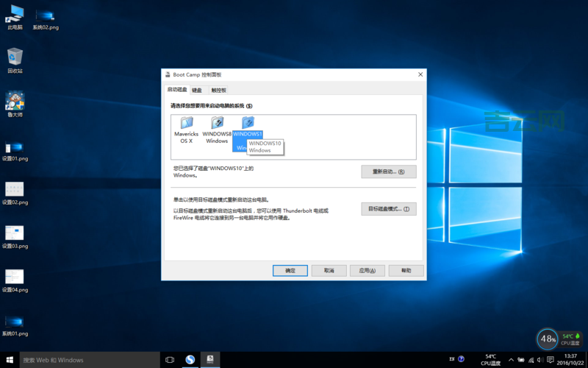Open the Sogou browser taskbar icon
This screenshot has width=588, height=368.
click(190, 360)
